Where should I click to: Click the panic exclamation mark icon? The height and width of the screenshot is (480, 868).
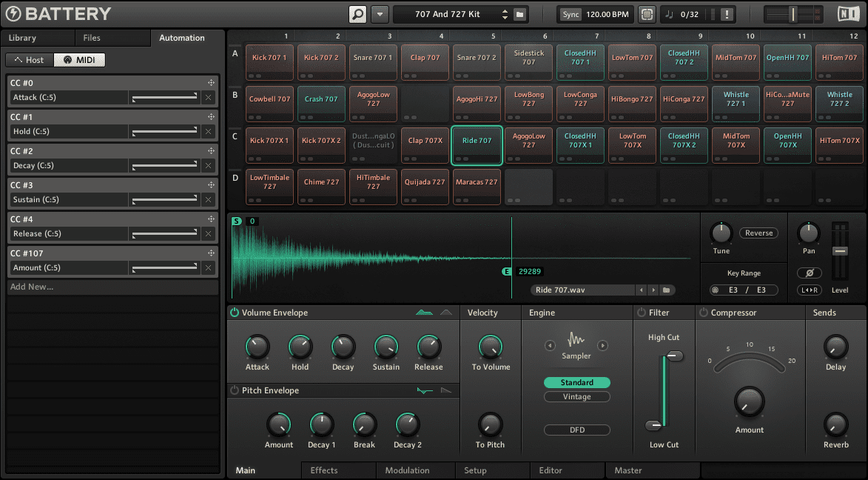727,14
